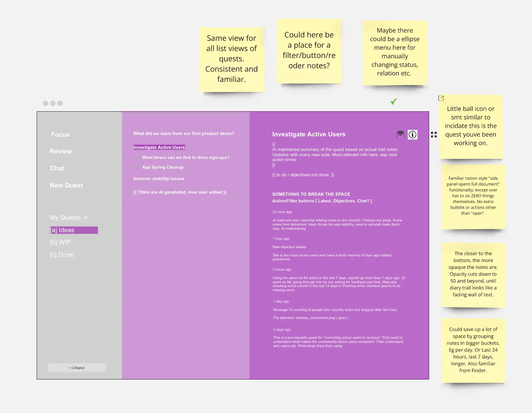Click the '< Collapse' button

pos(77,368)
